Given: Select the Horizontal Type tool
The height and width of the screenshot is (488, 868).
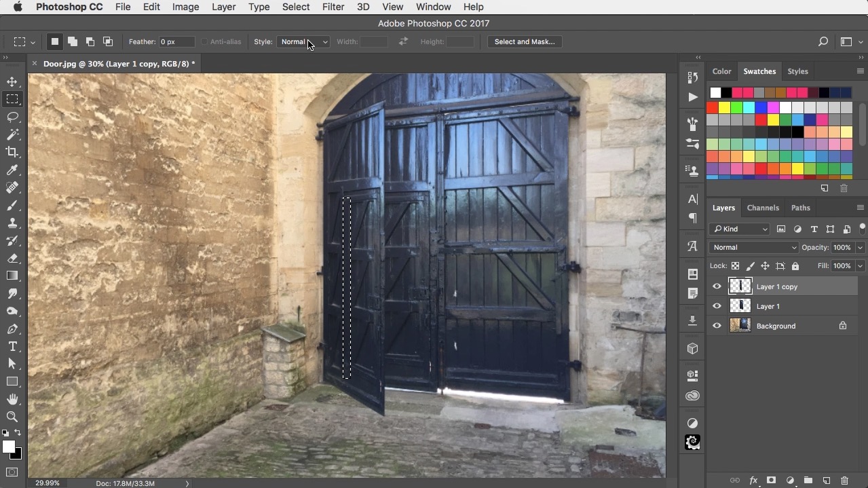Looking at the screenshot, I should coord(12,347).
